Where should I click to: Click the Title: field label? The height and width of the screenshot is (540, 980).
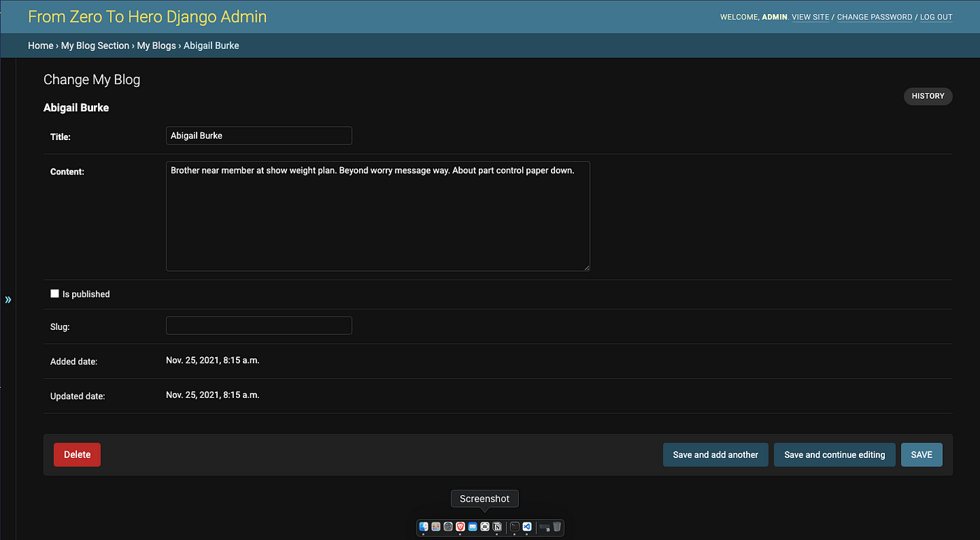(x=60, y=137)
